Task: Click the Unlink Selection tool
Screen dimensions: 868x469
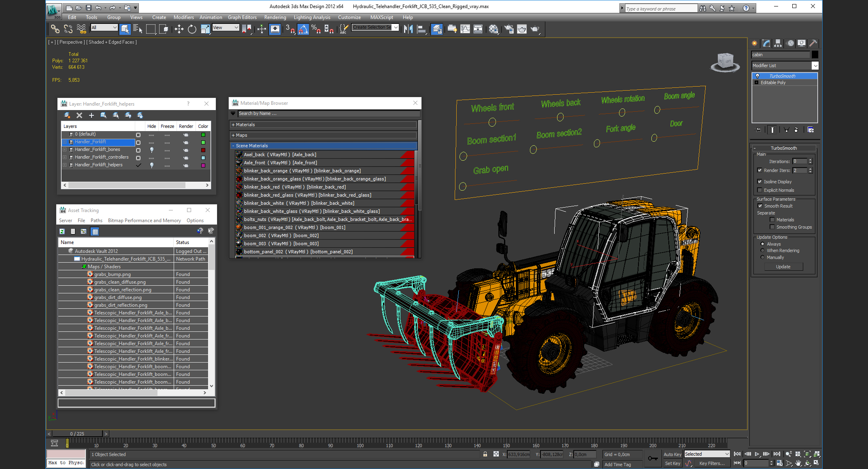Action: tap(68, 29)
